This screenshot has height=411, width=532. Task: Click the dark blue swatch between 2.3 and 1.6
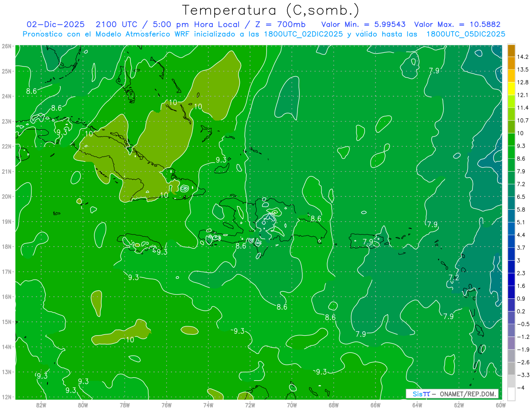[511, 279]
